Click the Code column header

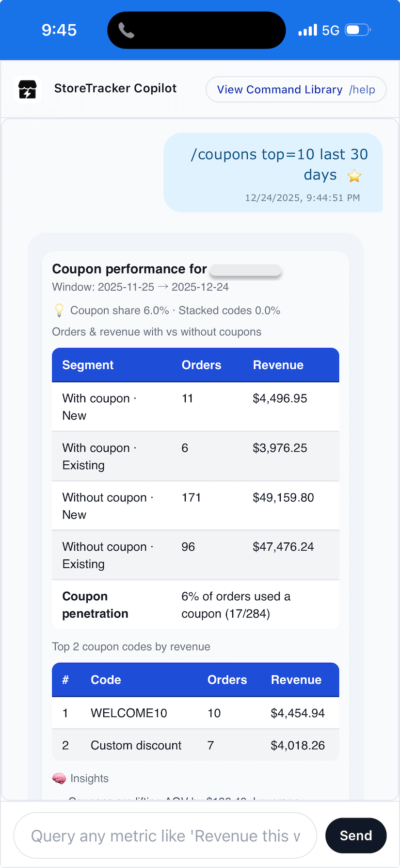point(106,680)
